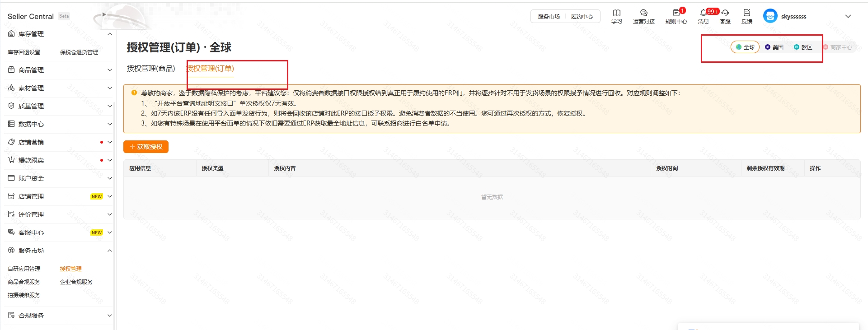The width and height of the screenshot is (868, 330).
Task: Expand the 商品管理 section chevron
Action: point(109,70)
